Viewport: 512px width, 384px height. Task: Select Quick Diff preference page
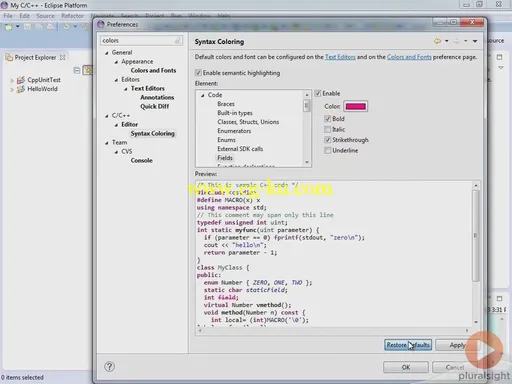(x=154, y=106)
